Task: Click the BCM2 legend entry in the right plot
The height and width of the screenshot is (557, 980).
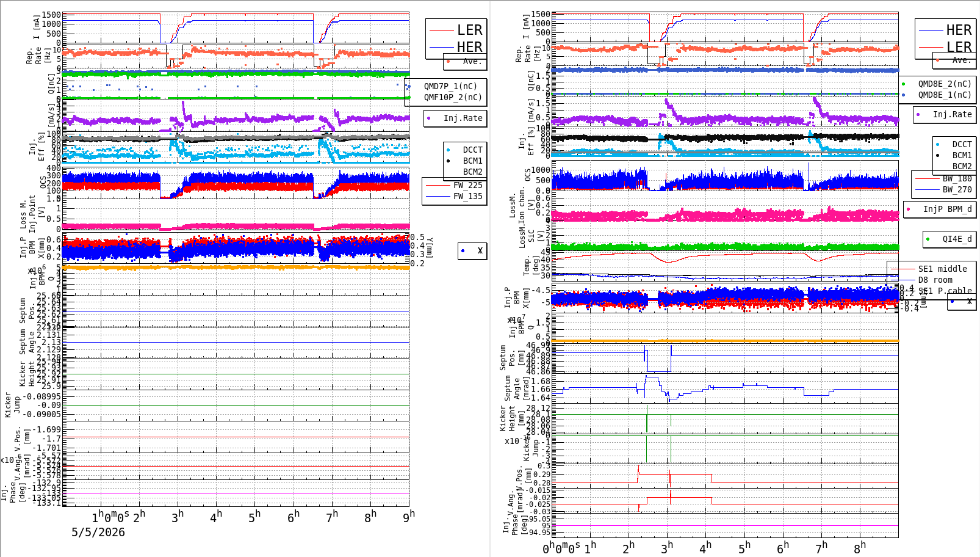Action: (962, 166)
